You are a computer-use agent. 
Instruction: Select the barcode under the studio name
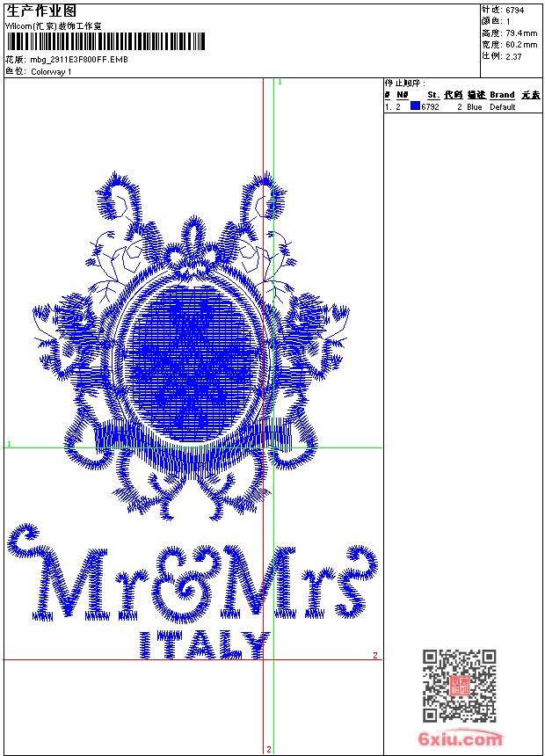(105, 42)
